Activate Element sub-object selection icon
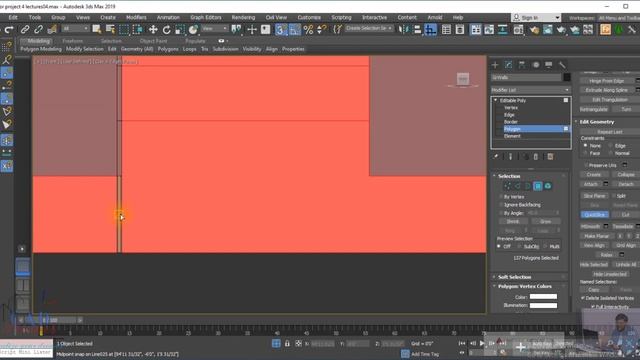This screenshot has width=640, height=360. tap(548, 186)
